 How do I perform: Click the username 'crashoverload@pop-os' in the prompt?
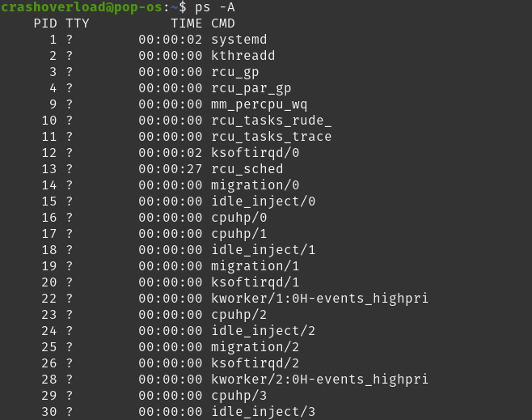pos(81,7)
